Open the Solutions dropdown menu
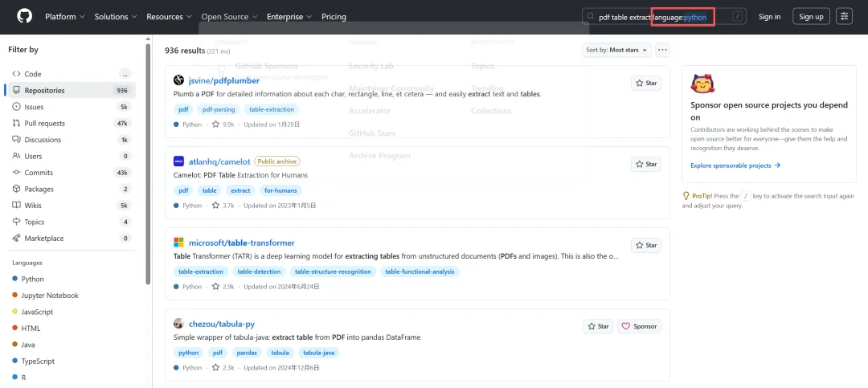Image resolution: width=868 pixels, height=388 pixels. tap(116, 17)
